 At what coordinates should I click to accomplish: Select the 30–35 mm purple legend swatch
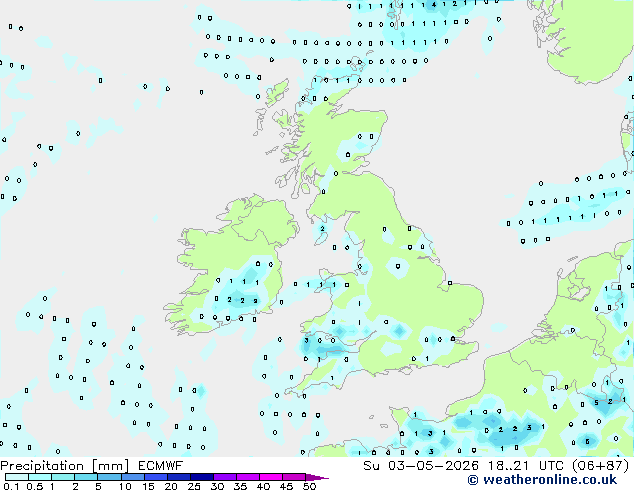[x=225, y=477]
